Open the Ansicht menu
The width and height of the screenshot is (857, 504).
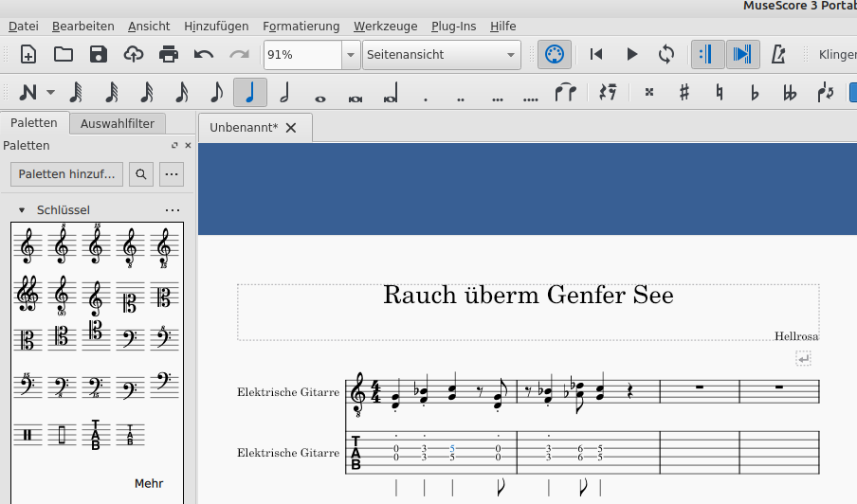pos(149,27)
